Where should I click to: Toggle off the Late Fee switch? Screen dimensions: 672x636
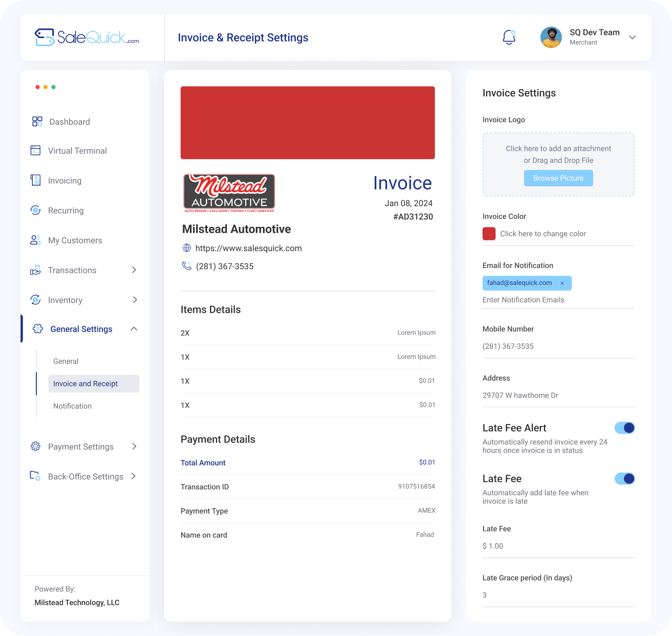625,478
